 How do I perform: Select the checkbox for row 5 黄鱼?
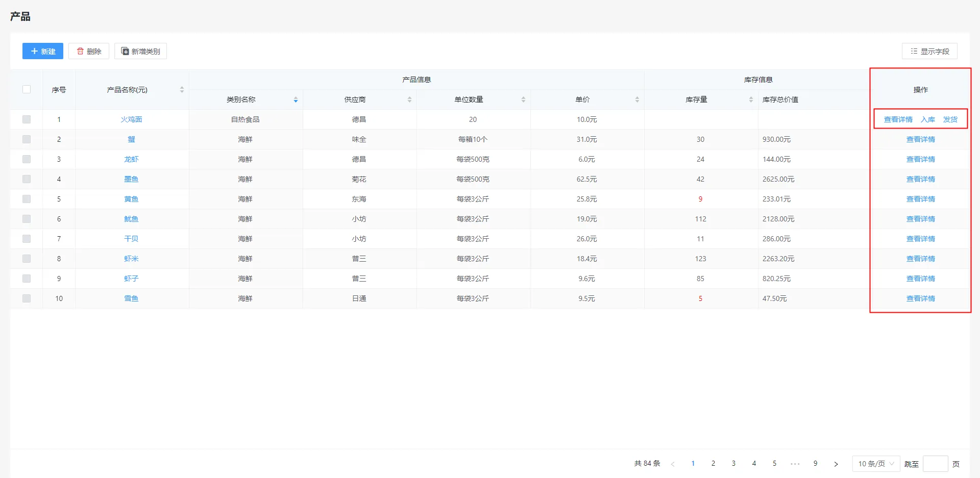tap(27, 199)
